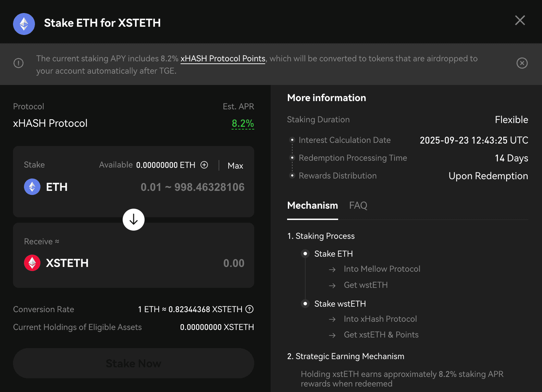This screenshot has width=542, height=392.
Task: Click the 'Staking Duration' label
Action: [x=318, y=120]
